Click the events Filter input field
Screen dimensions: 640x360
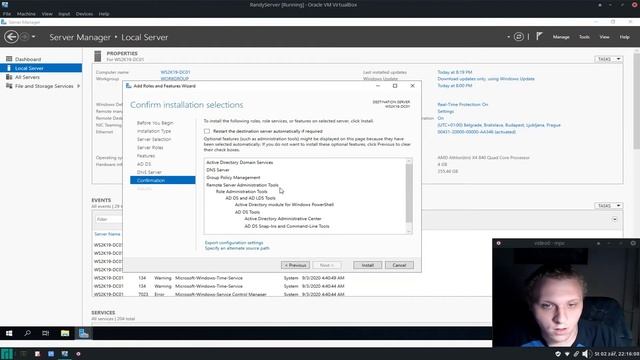coord(108,219)
